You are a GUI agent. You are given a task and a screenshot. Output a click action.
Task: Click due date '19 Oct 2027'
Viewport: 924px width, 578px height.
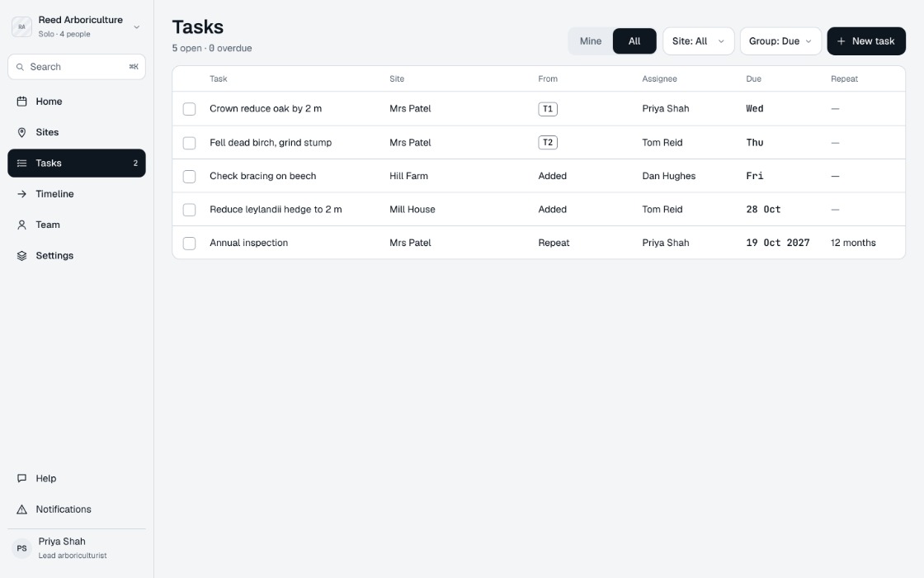coord(778,243)
